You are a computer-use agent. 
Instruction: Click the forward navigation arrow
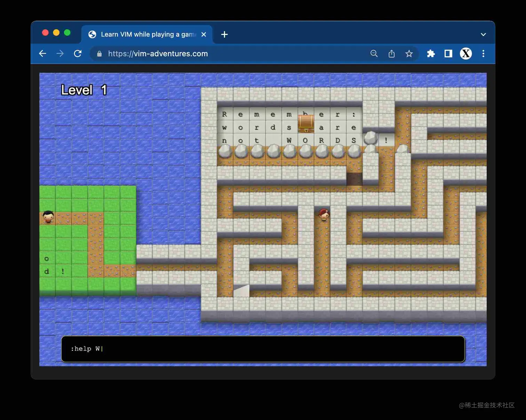coord(60,54)
